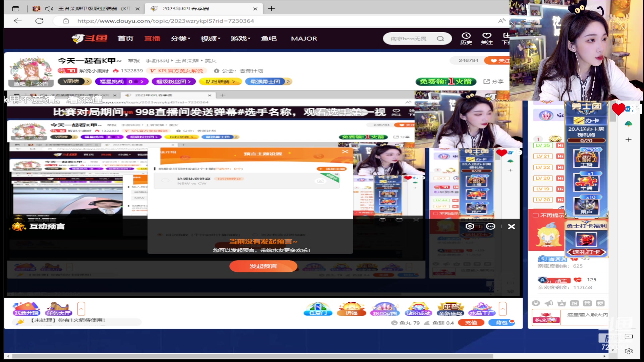Open the Douyu logo homepage
This screenshot has width=644, height=362.
[89, 39]
